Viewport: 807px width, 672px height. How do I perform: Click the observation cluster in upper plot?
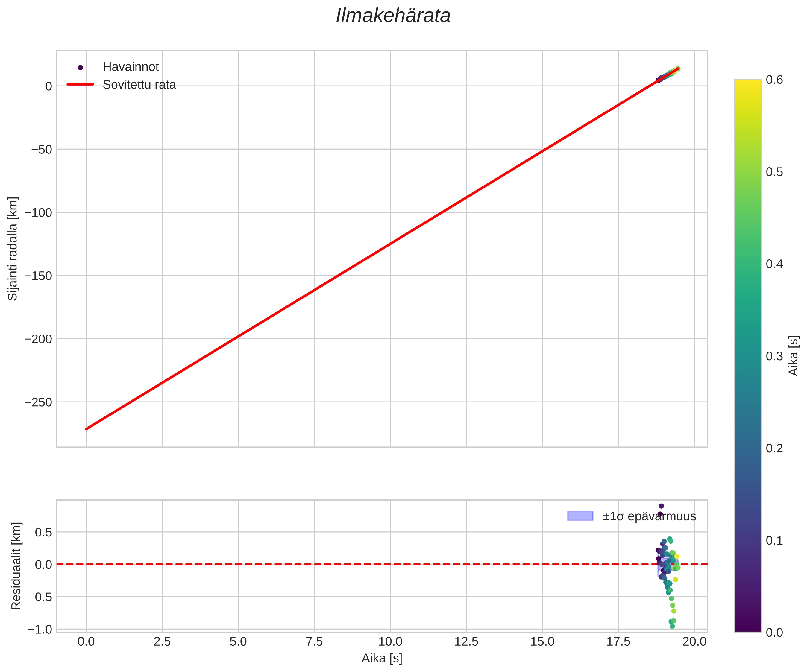coord(668,75)
